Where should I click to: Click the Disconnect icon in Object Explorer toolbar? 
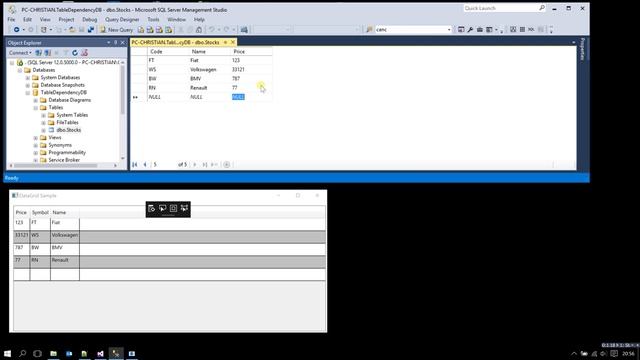[x=48, y=53]
